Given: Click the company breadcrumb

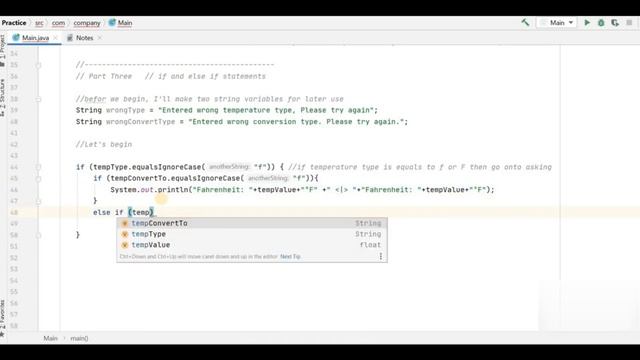Looking at the screenshot, I should [x=87, y=23].
